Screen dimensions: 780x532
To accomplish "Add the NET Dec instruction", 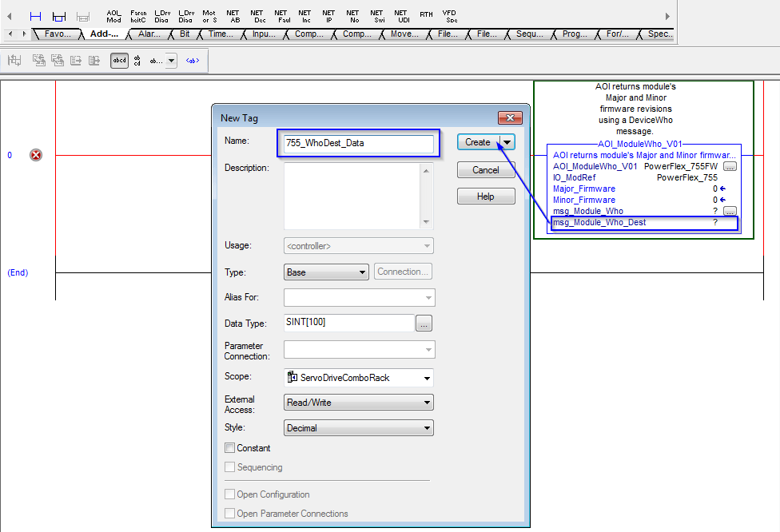I will click(x=257, y=17).
